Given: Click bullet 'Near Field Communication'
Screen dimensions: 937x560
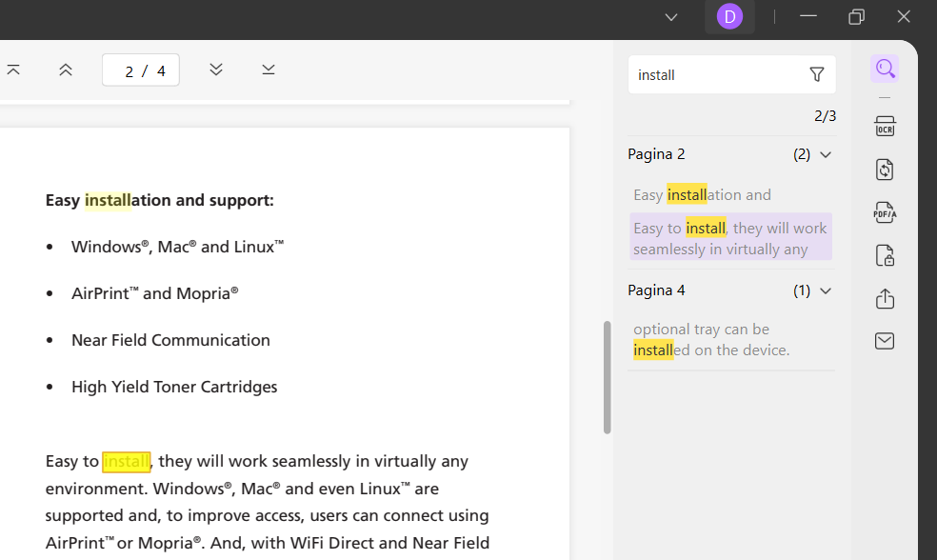Looking at the screenshot, I should tap(170, 340).
